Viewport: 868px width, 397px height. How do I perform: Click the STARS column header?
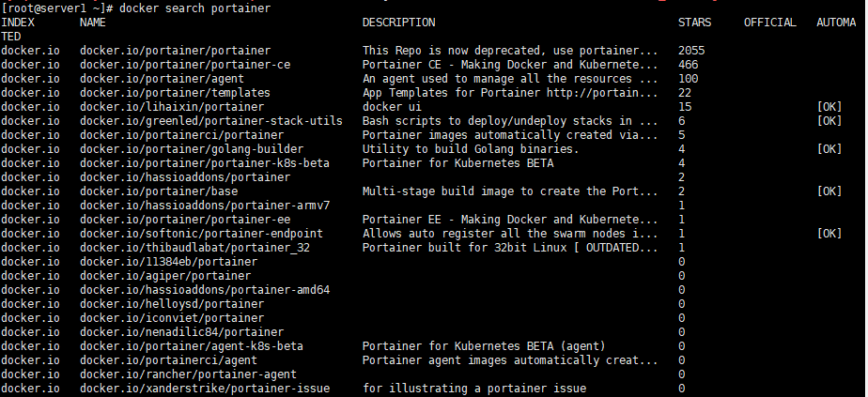point(695,23)
